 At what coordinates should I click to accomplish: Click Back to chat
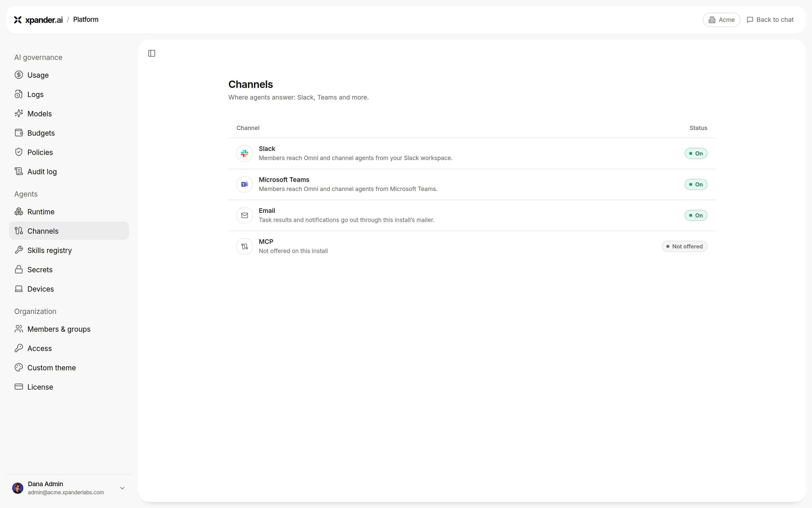pyautogui.click(x=770, y=20)
